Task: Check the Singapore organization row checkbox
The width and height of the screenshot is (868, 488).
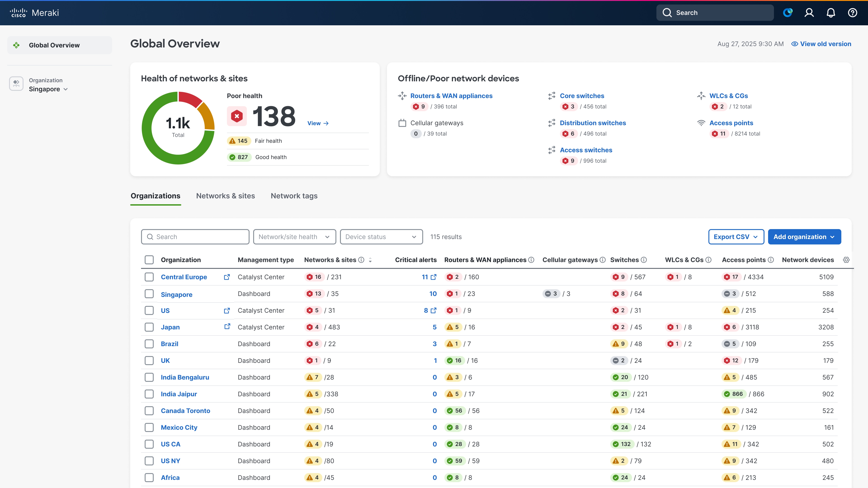Action: point(149,294)
